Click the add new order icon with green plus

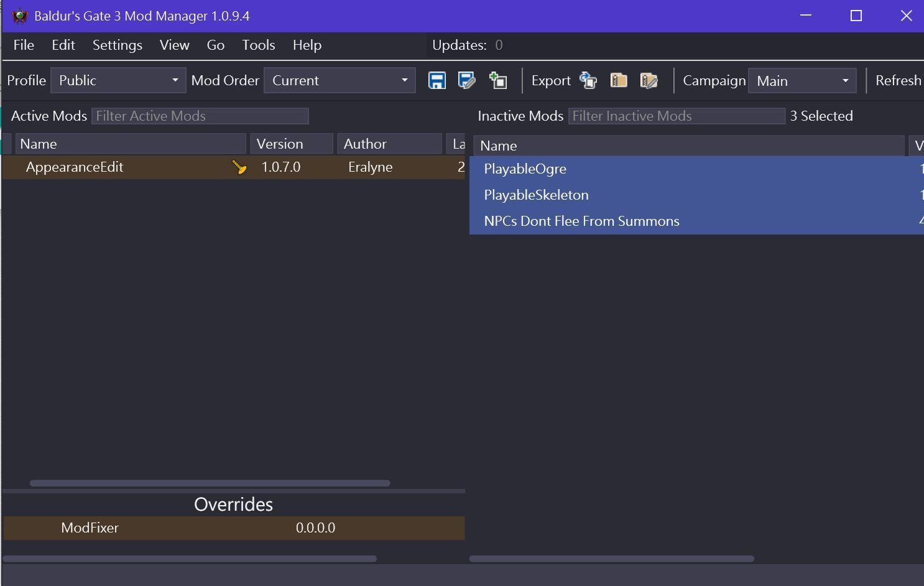tap(498, 81)
